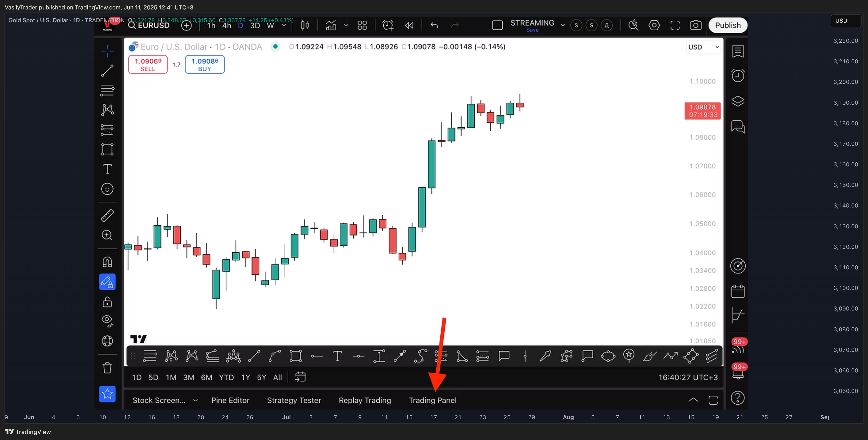The height and width of the screenshot is (440, 868).
Task: Open the Replay Trading tab
Action: tap(365, 400)
